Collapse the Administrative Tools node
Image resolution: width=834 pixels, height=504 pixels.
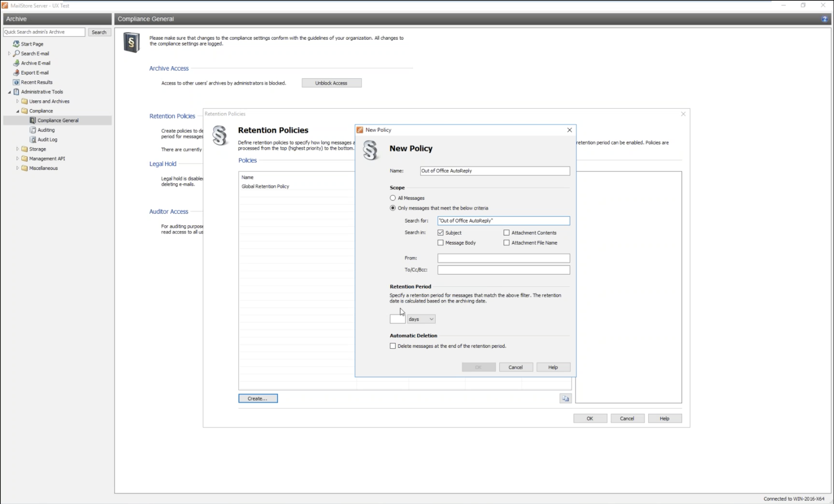coord(9,92)
